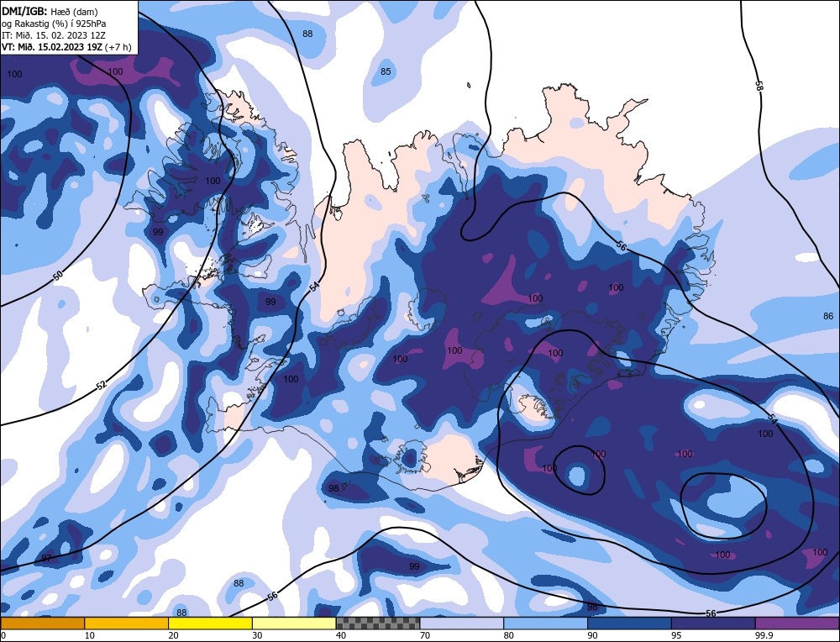Click the '86' humidity value on the map
The image size is (840, 642).
(828, 316)
